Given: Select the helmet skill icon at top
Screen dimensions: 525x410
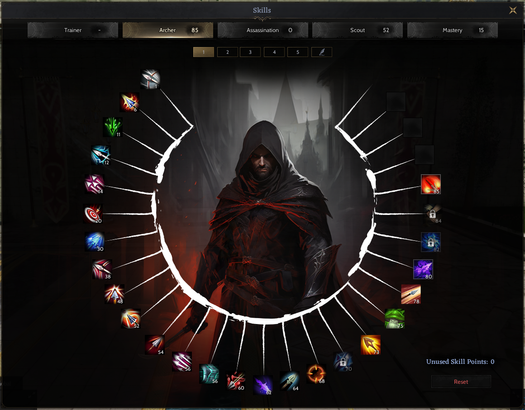Looking at the screenshot, I should 150,79.
